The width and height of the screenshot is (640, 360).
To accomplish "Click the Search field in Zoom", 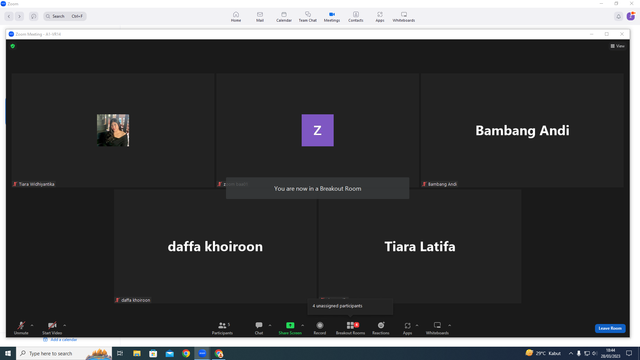I will [x=65, y=16].
